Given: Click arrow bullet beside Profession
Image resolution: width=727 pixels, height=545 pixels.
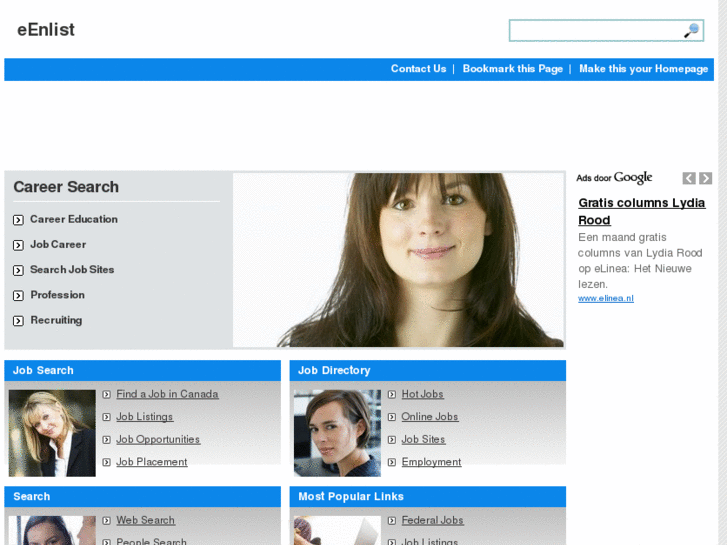Looking at the screenshot, I should (x=18, y=295).
